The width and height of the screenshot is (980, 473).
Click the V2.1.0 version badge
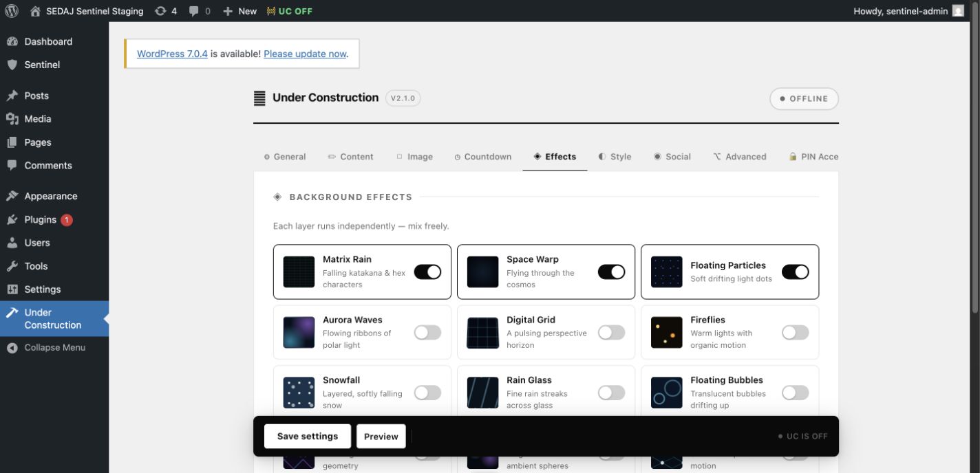pos(403,98)
